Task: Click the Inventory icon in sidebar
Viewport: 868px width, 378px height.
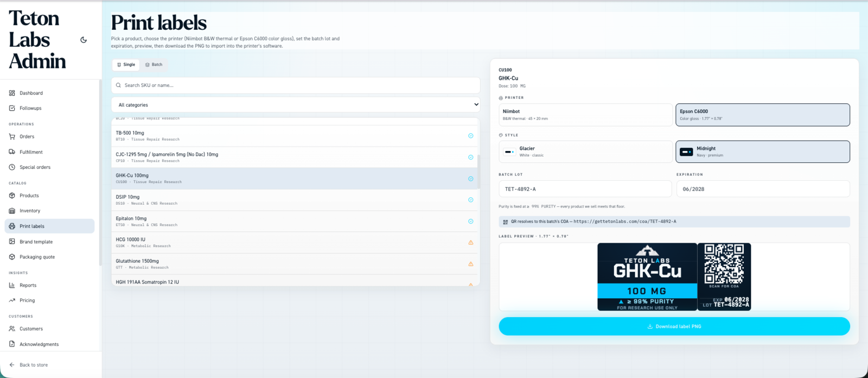Action: [x=12, y=211]
